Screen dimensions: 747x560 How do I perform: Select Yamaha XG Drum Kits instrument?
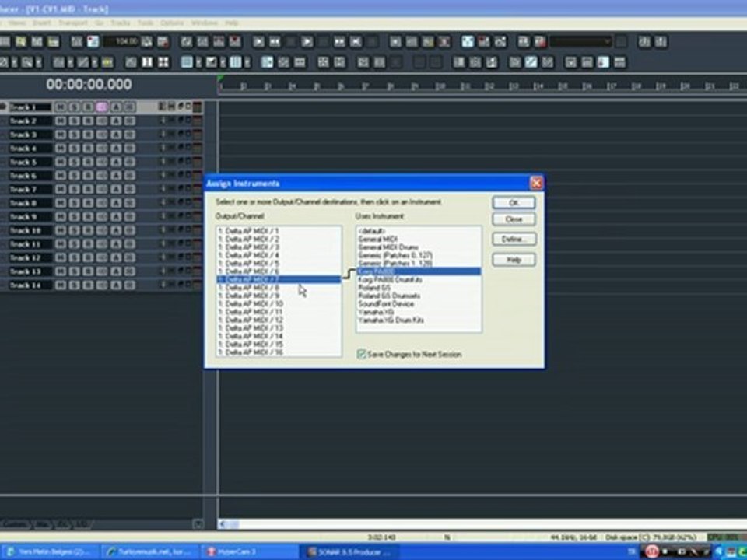[x=419, y=320]
